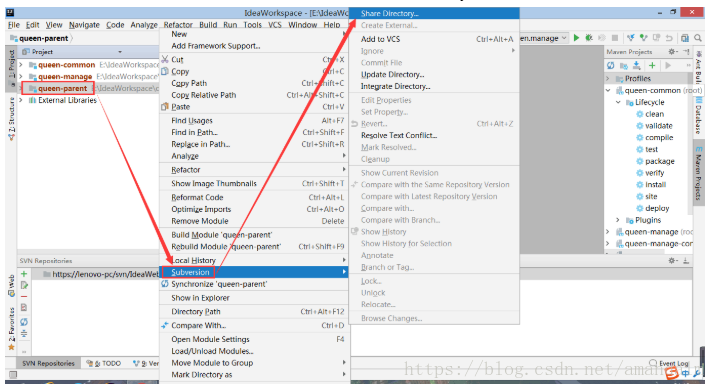Collapse all in SVN Repositories panel
The image size is (715, 389).
pyautogui.click(x=24, y=333)
